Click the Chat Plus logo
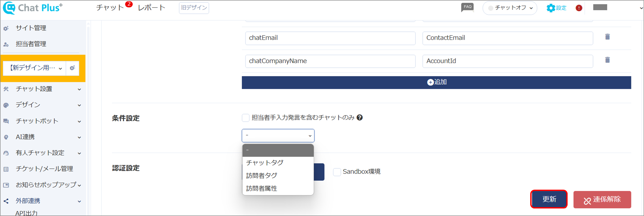Screen dimensions: 644x216 pyautogui.click(x=33, y=8)
